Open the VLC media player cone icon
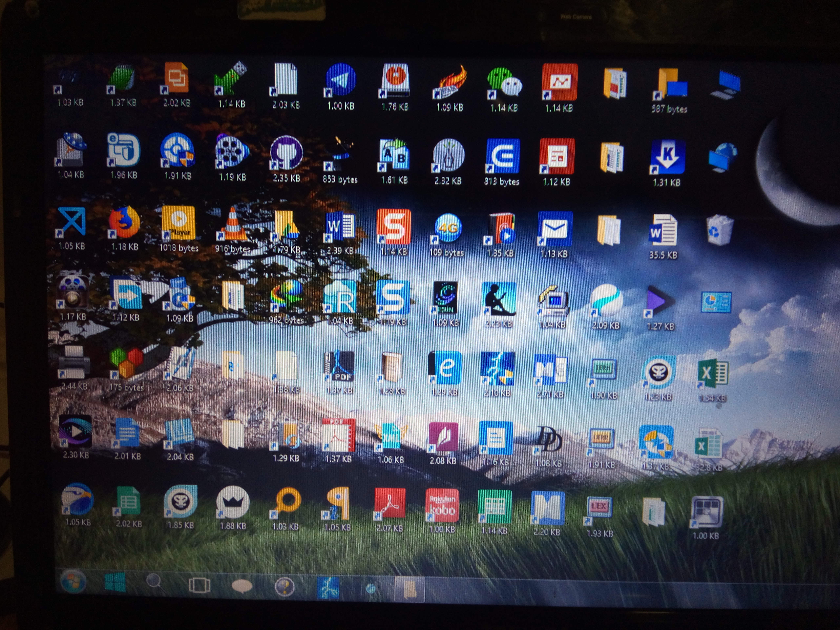This screenshot has height=630, width=840. click(232, 224)
